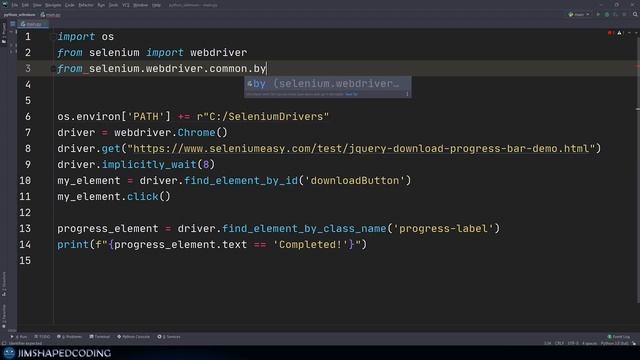Click 'find_element_by_id' on line 10
The width and height of the screenshot is (640, 360).
[x=241, y=180]
